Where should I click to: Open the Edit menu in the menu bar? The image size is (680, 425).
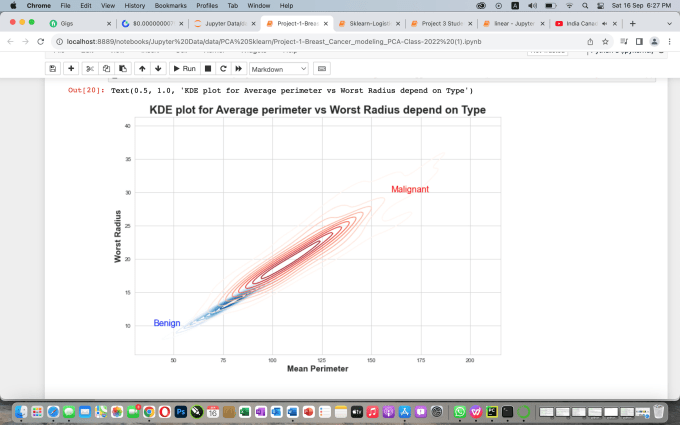coord(86,6)
